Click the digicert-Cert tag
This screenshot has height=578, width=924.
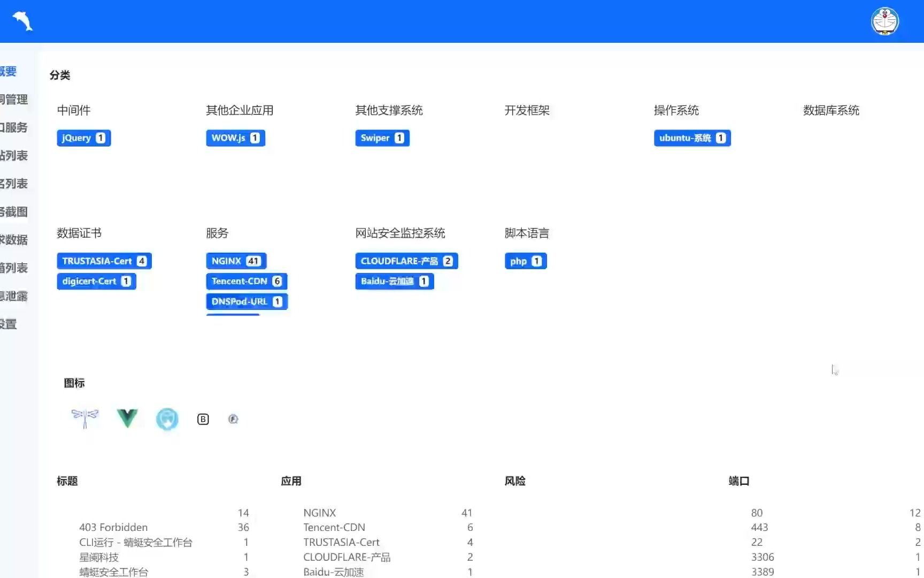97,282
